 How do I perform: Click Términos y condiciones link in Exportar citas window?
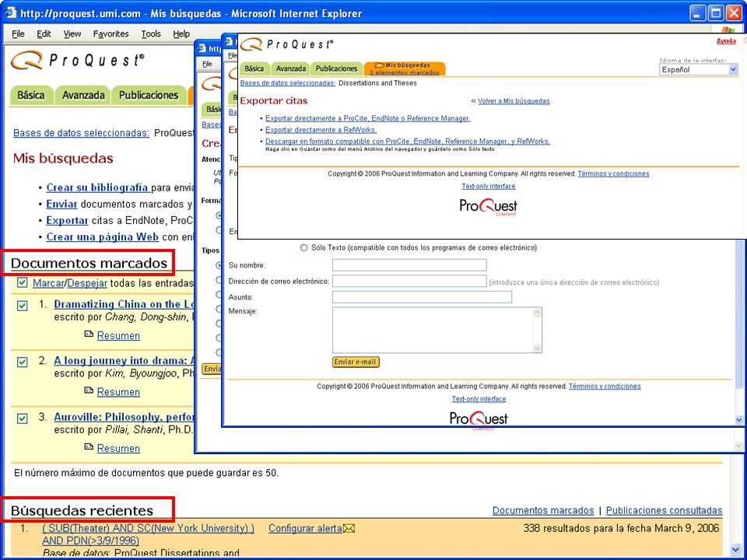click(x=614, y=173)
